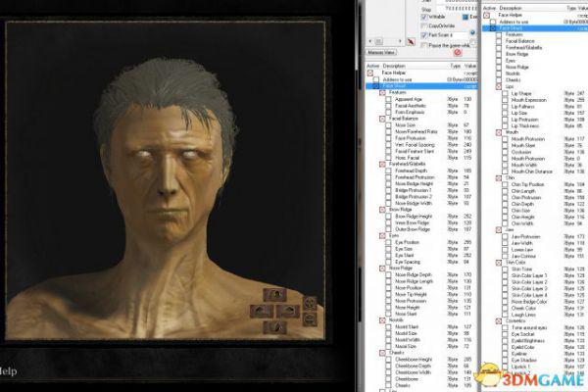Collapse the Mouth group above Mouth Protrusion
This screenshot has width=588, height=392.
point(499,132)
